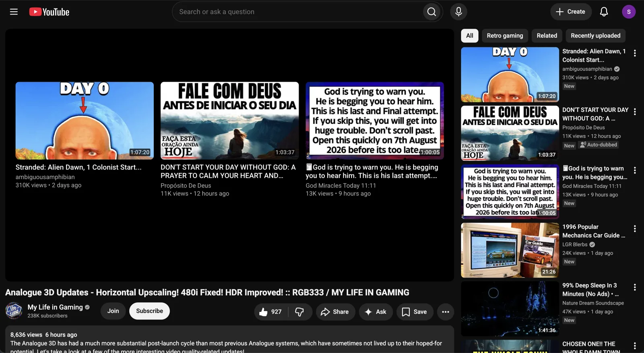Open account avatar menu
Screen dimensions: 644x353
[x=629, y=12]
